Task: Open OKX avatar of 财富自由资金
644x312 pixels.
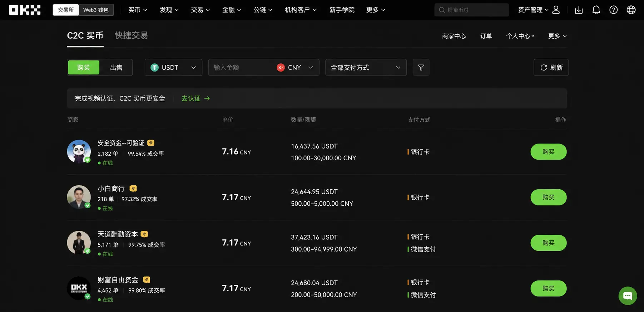Action: pos(79,288)
